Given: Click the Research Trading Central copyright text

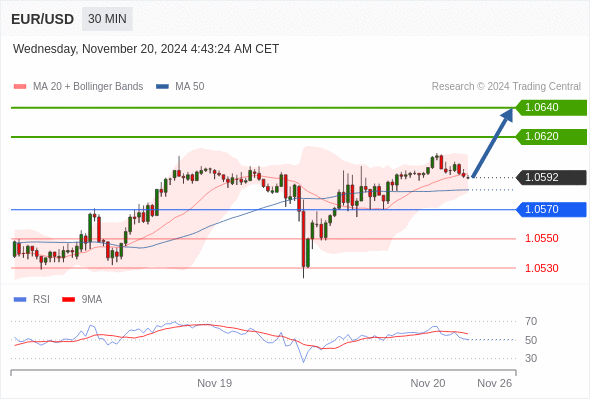Looking at the screenshot, I should pyautogui.click(x=506, y=87).
